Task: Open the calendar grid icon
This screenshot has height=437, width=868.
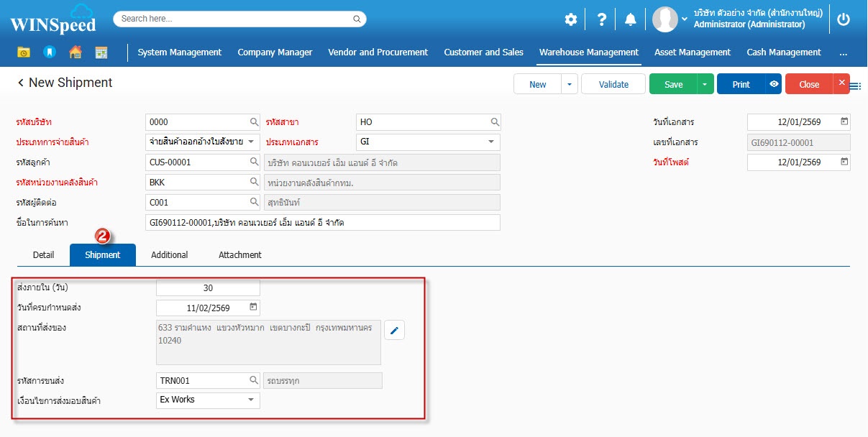Action: (101, 52)
